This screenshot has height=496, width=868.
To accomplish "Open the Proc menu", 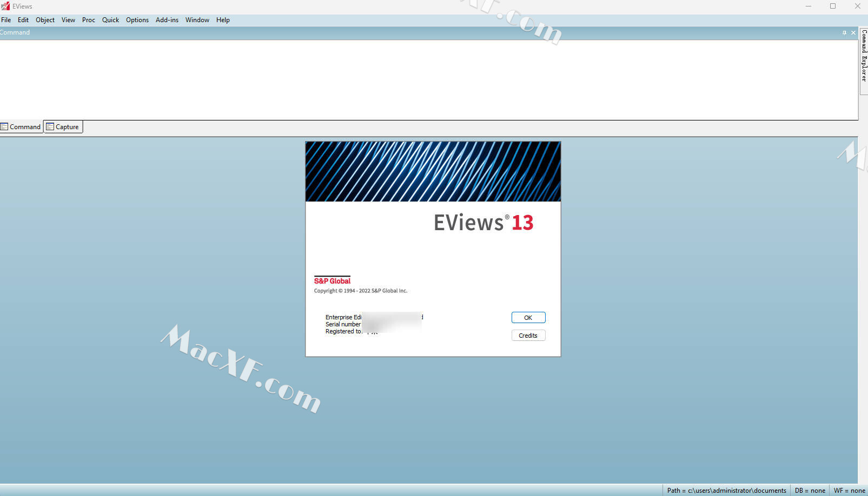I will pos(88,20).
